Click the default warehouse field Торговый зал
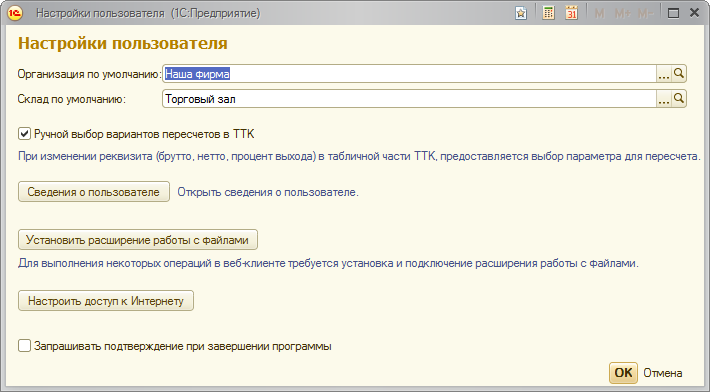 (409, 98)
